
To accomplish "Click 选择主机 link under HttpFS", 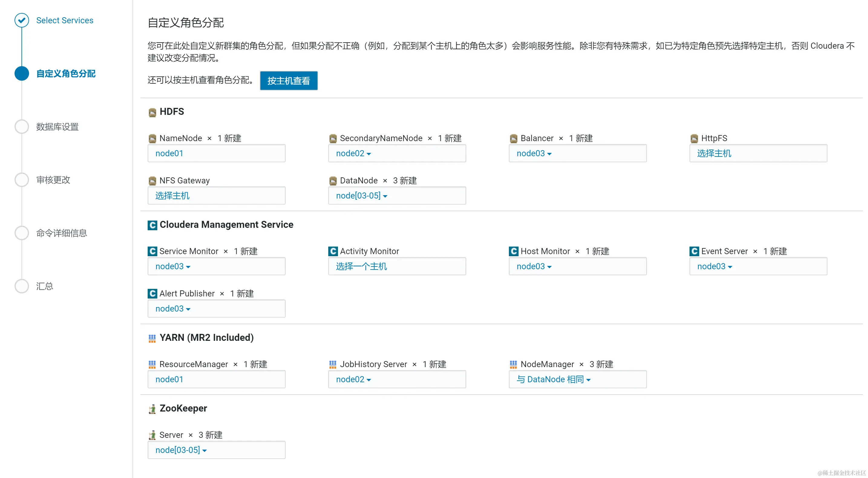I will [714, 153].
